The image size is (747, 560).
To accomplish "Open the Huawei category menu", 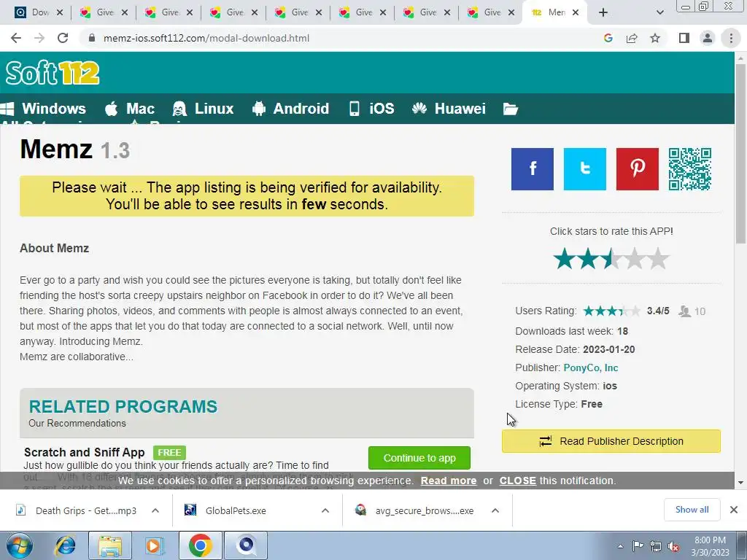I will (x=449, y=109).
